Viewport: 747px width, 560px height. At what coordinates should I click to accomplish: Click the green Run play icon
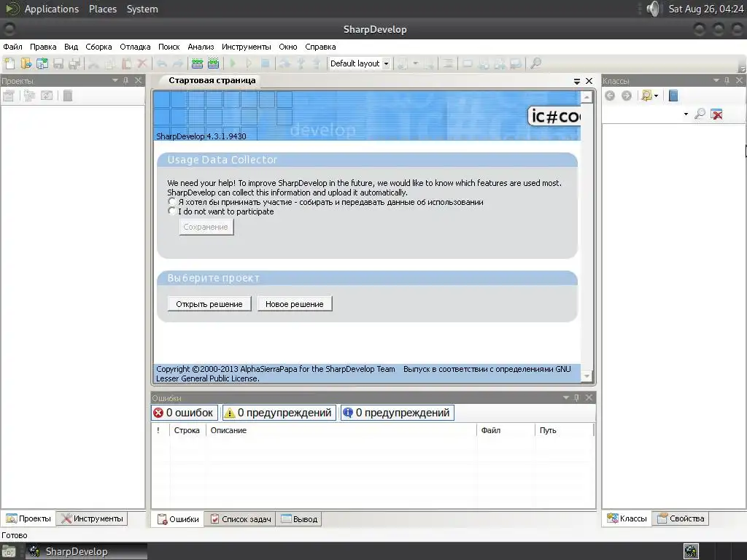[233, 63]
